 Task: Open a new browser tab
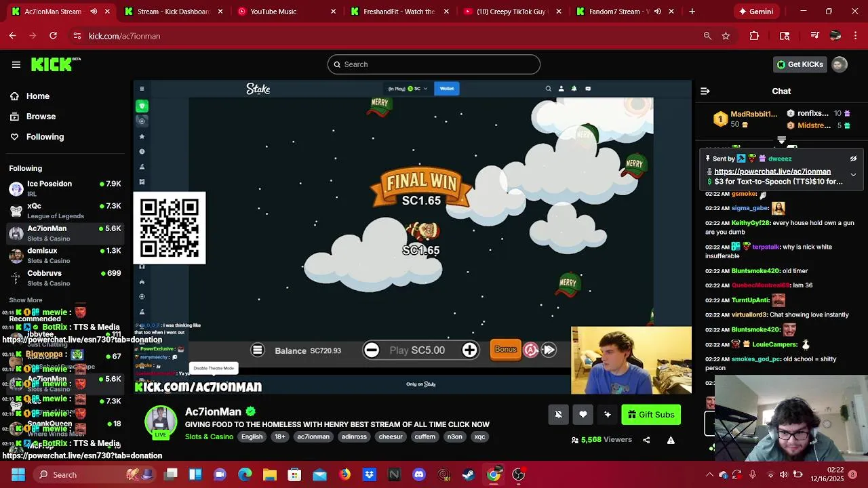[x=692, y=12]
